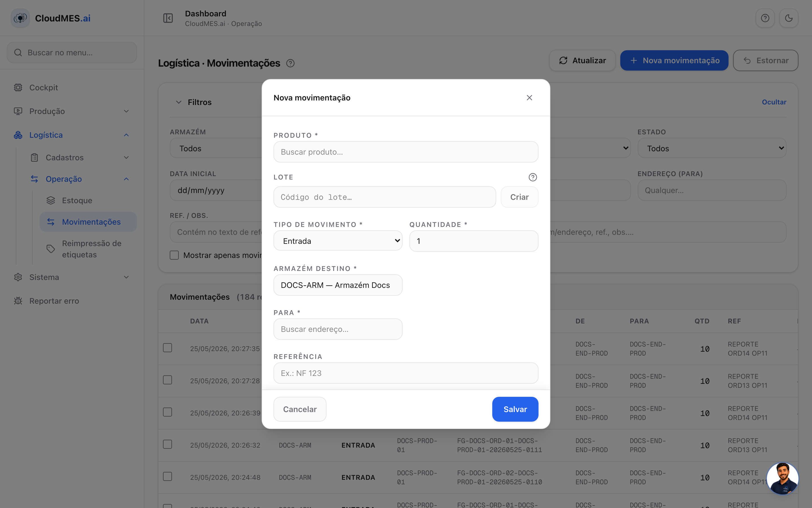Click the Salvar button

point(515,409)
